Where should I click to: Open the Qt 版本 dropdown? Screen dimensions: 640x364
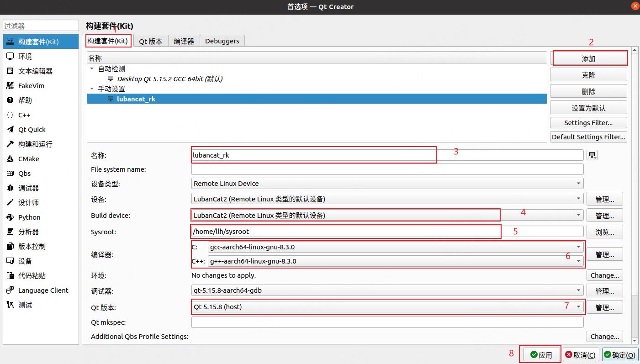point(387,307)
